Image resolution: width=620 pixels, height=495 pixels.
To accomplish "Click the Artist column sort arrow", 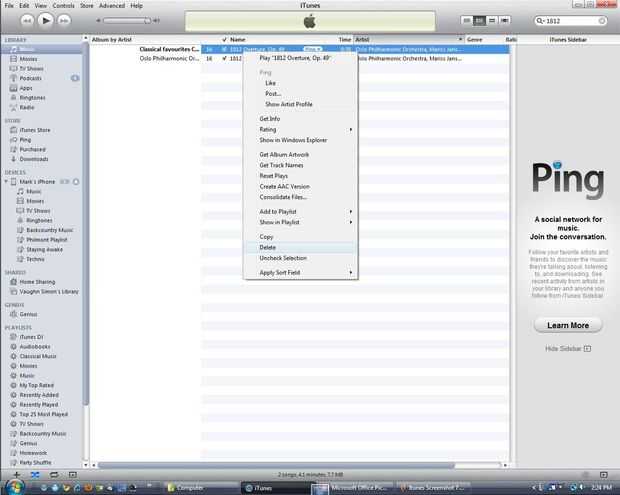I will (x=460, y=40).
